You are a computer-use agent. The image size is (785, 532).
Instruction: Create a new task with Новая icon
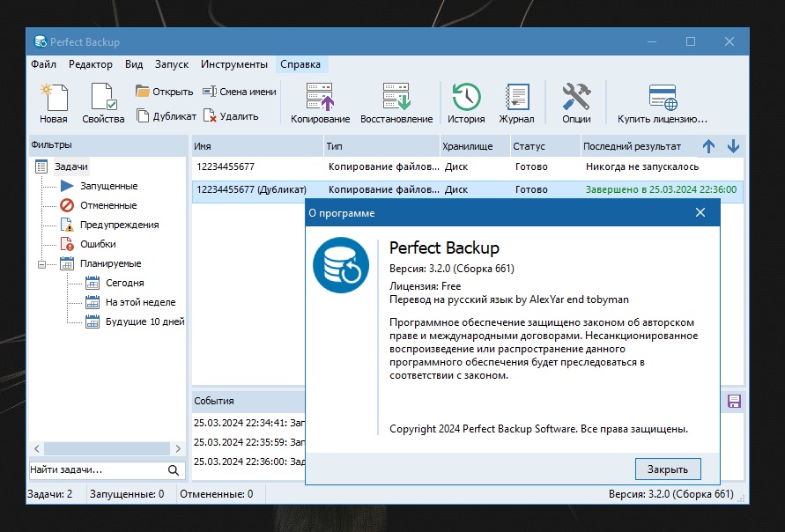pyautogui.click(x=54, y=97)
